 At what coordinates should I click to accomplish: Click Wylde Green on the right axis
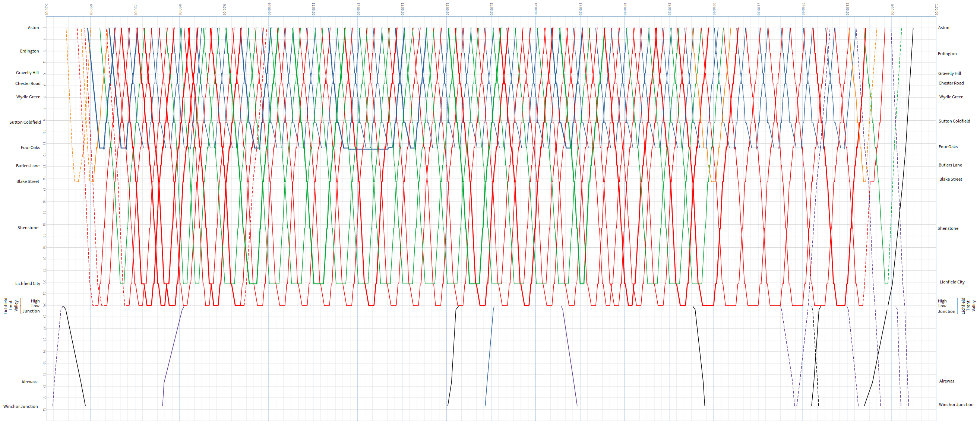coord(951,97)
